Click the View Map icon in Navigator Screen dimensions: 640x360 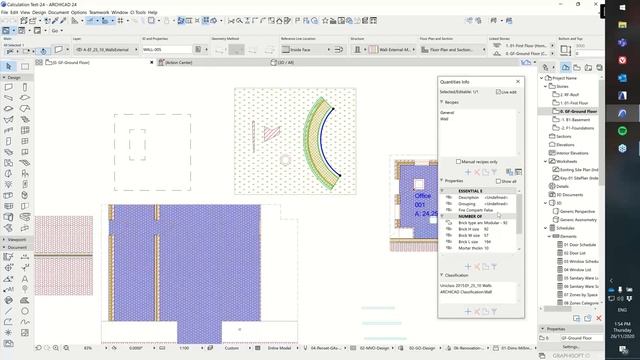577,67
